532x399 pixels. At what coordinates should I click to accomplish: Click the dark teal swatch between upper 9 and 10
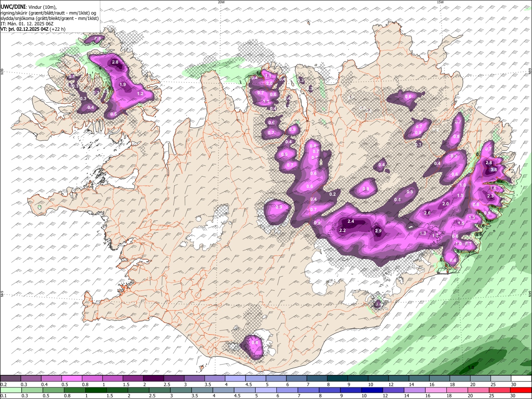pos(357,378)
